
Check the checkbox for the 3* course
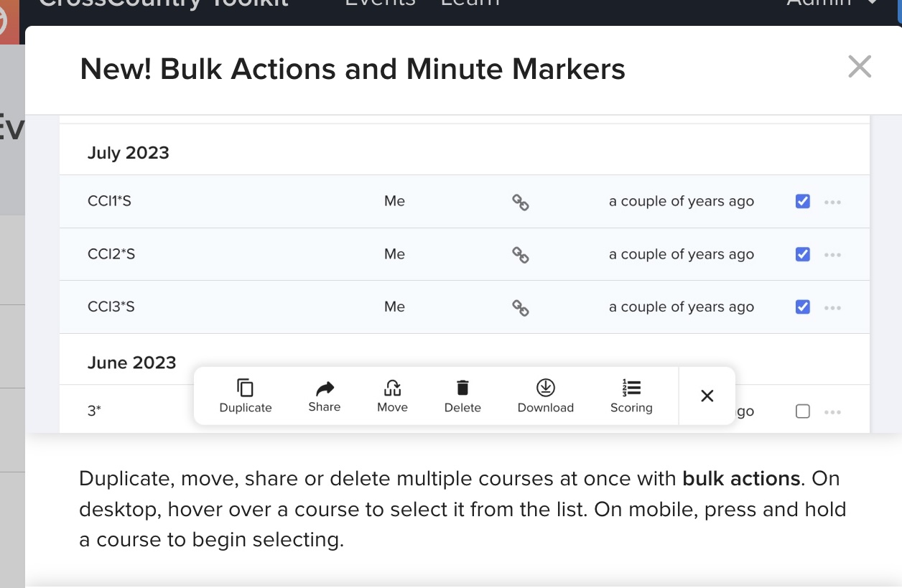pos(802,411)
